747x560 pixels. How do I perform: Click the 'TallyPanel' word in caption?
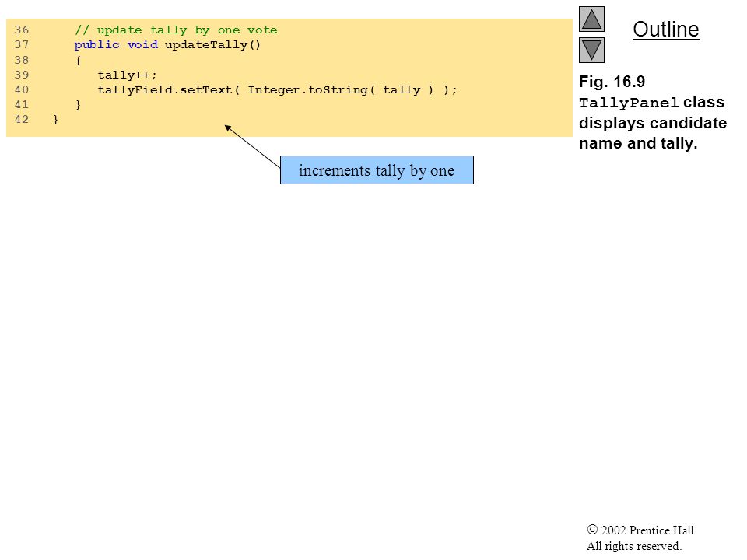pos(629,103)
